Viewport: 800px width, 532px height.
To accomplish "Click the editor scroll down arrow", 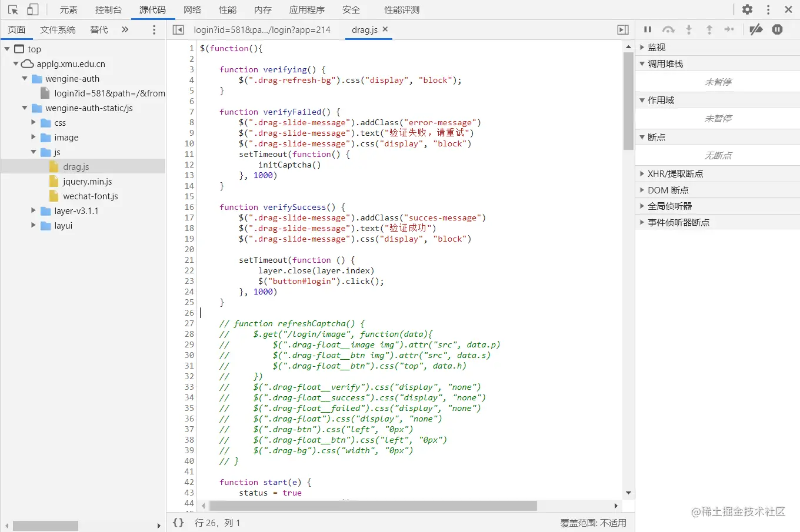I will pyautogui.click(x=628, y=493).
